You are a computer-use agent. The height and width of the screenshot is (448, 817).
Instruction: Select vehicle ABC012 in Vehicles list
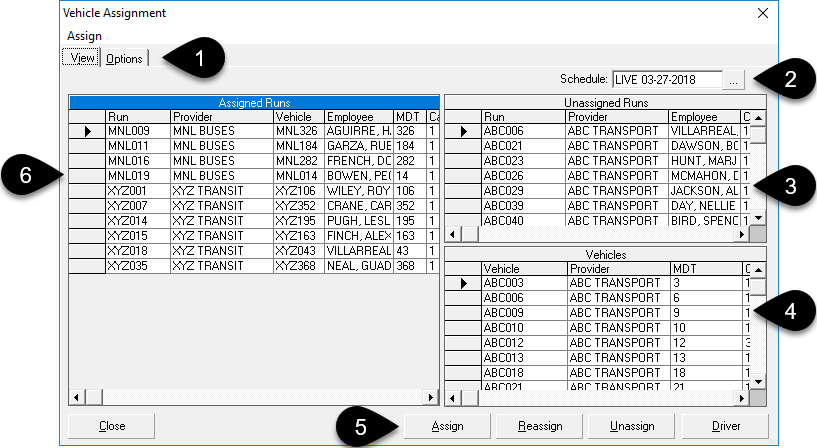pyautogui.click(x=524, y=343)
